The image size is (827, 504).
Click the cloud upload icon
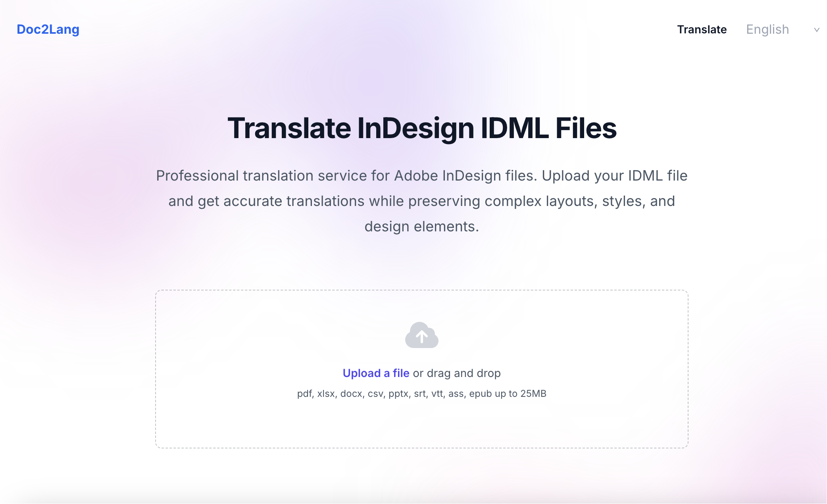pyautogui.click(x=421, y=335)
